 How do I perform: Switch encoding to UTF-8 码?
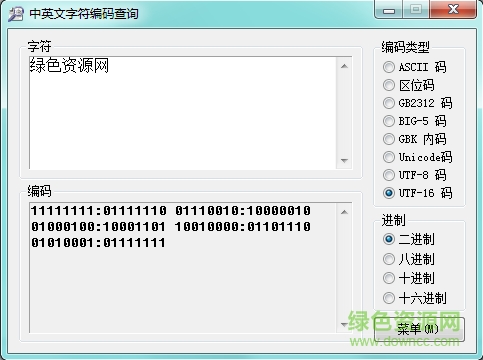tap(414, 175)
